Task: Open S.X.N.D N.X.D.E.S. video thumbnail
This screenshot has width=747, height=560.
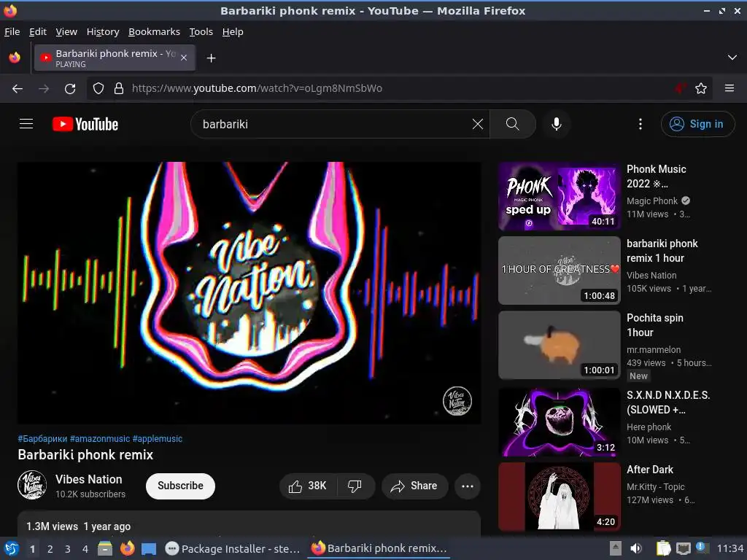Action: click(560, 422)
